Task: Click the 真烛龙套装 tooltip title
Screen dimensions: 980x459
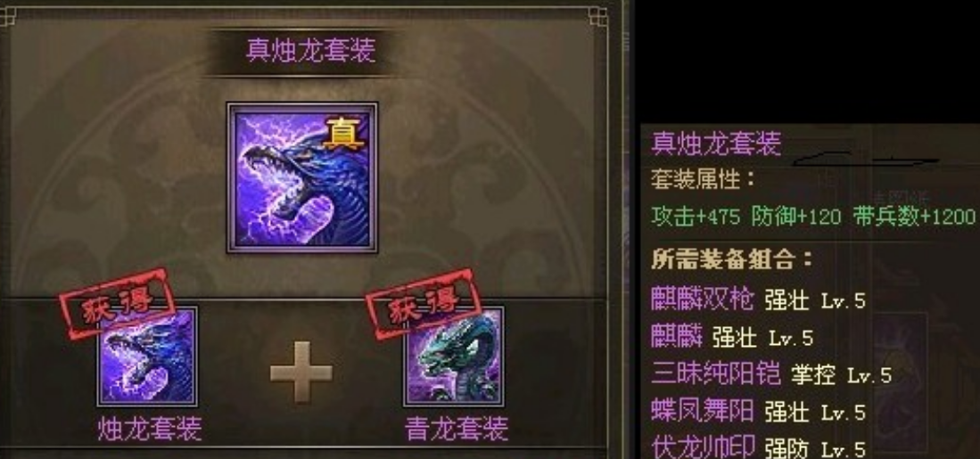Action: (x=716, y=143)
